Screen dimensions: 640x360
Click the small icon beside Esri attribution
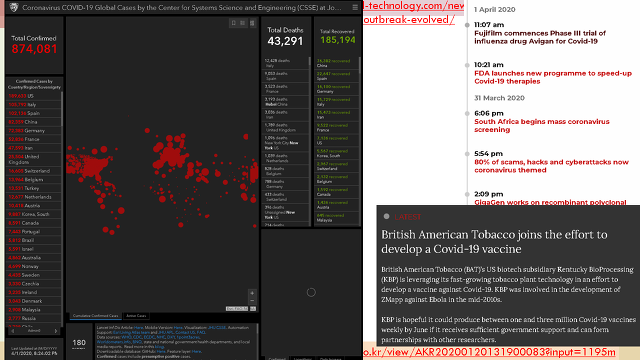(x=253, y=309)
